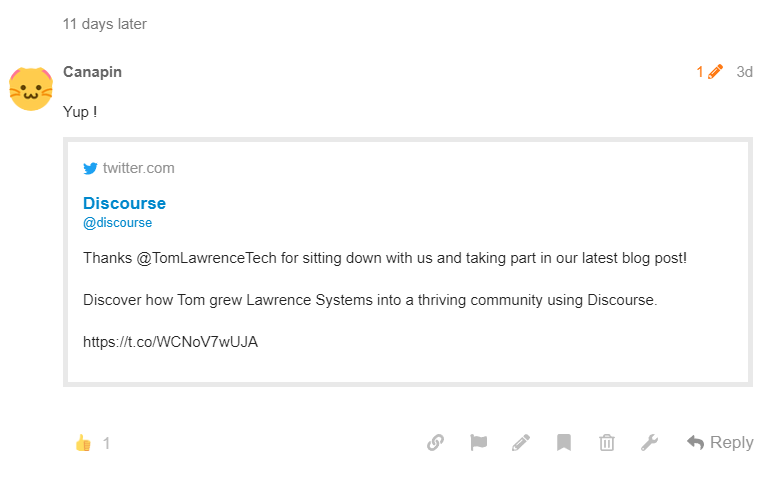Open Canapin's cat avatar profile
The image size is (769, 485).
31,89
